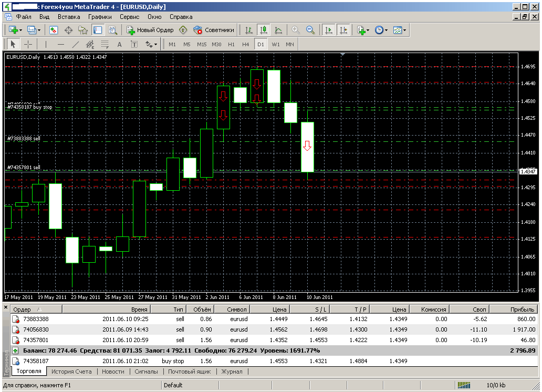Select the Trendline drawing tool
The image size is (542, 392).
pos(75,44)
